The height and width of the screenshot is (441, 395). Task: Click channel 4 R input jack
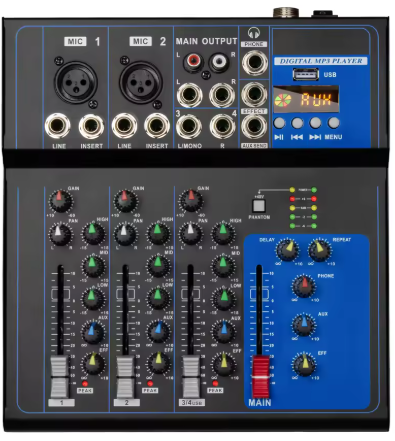tap(222, 127)
